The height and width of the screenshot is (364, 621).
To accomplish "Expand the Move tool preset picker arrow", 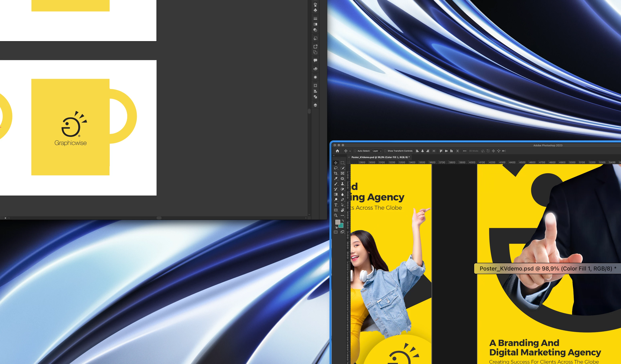I will tap(350, 151).
